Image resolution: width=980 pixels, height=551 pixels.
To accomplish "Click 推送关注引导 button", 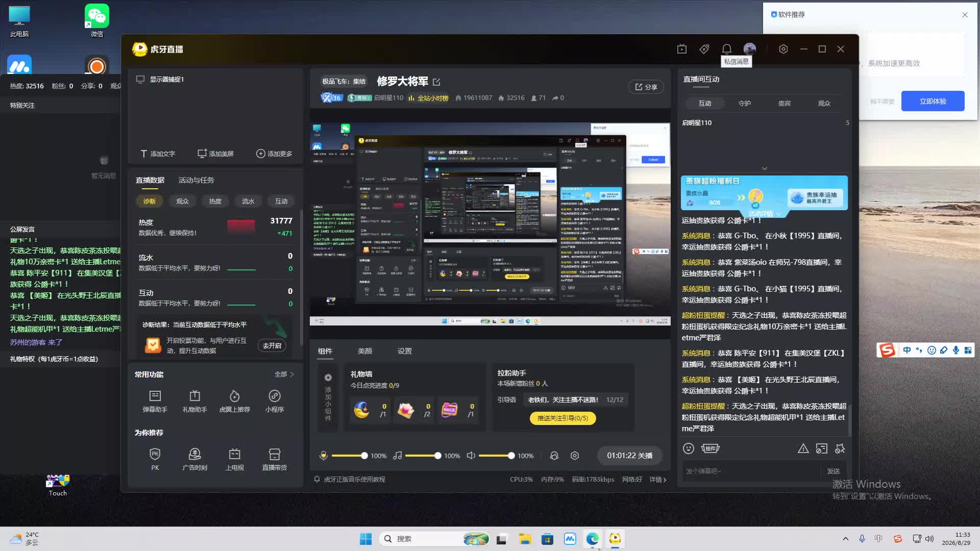I will tap(562, 418).
